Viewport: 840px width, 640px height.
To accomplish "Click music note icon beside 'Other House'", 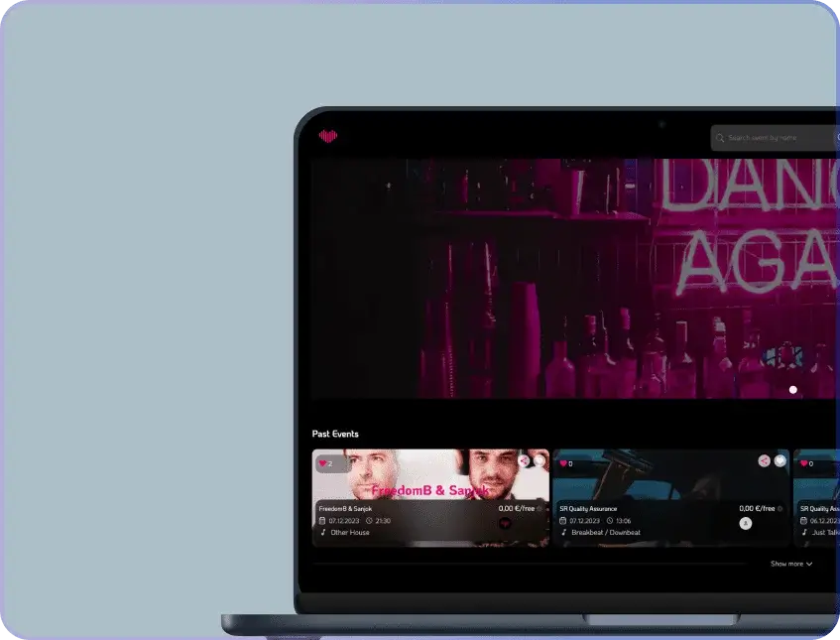I will point(322,533).
